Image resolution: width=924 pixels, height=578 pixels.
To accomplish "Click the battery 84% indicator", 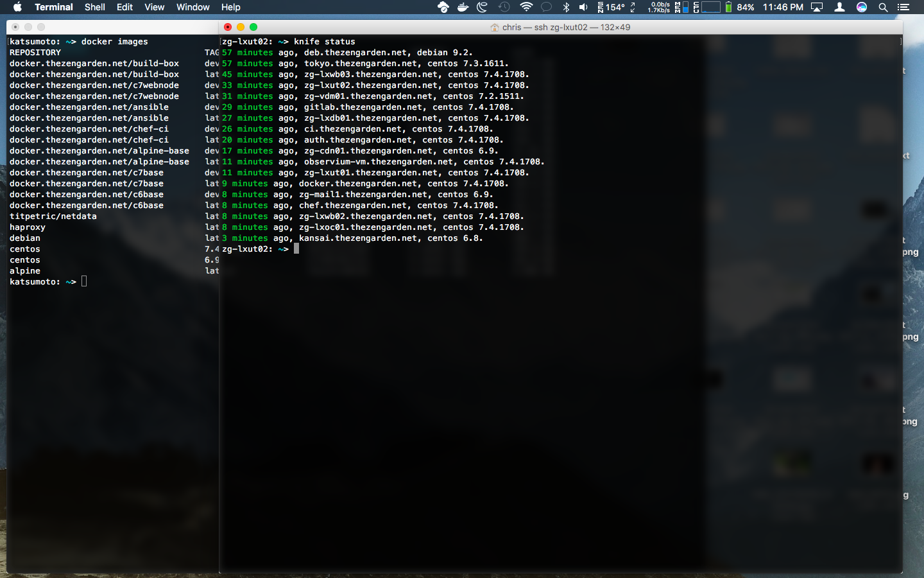I will coord(740,7).
